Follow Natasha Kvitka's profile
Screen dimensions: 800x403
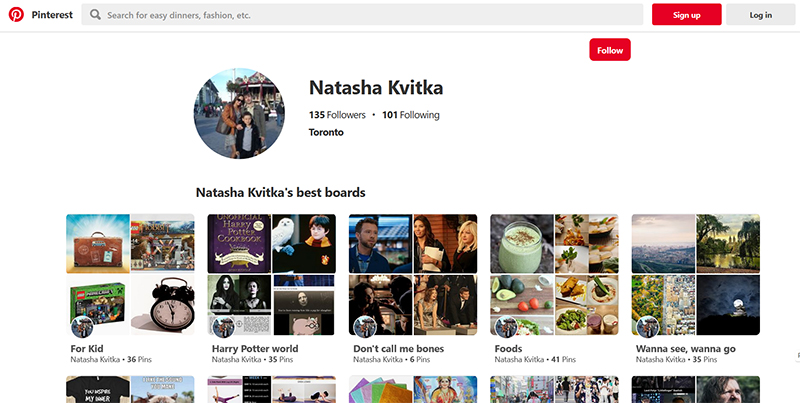609,50
